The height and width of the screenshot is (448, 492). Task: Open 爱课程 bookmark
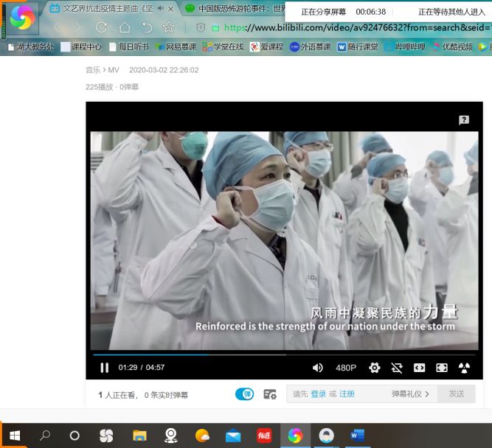click(267, 46)
